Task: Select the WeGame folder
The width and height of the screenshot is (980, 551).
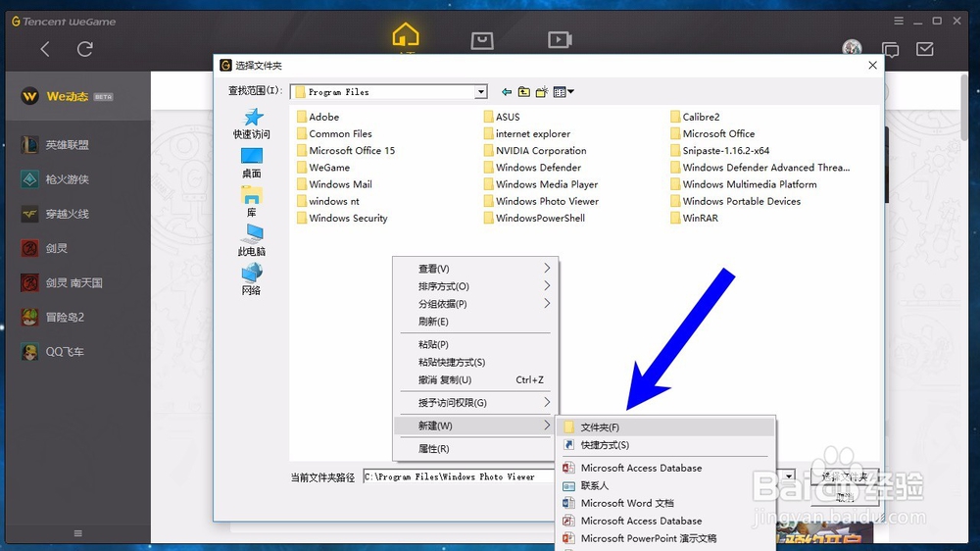Action: pyautogui.click(x=323, y=168)
